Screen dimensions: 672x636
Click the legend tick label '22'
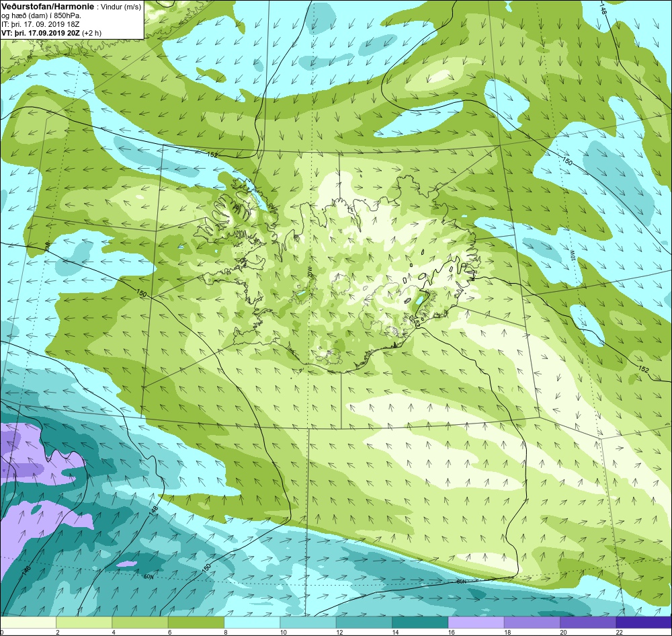619,632
